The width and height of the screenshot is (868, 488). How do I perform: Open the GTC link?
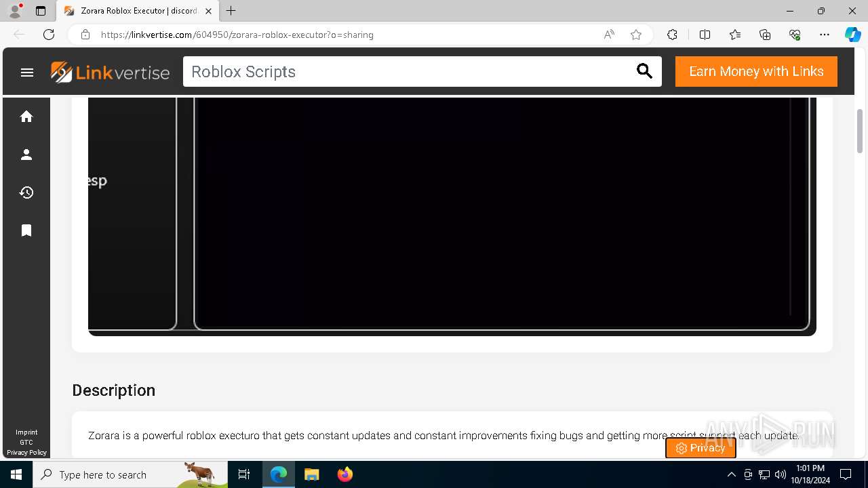click(26, 443)
